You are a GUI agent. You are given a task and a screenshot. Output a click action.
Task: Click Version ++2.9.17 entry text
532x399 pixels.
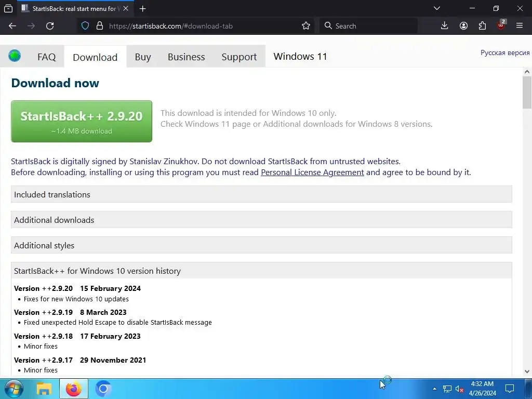pyautogui.click(x=80, y=360)
